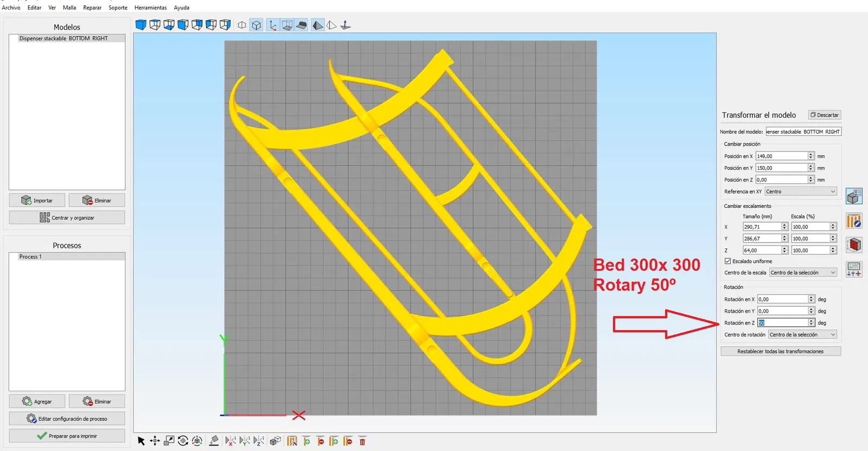Open the support generation side icon

(x=854, y=221)
